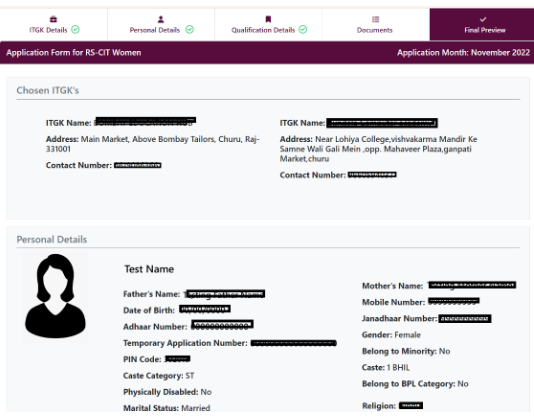This screenshot has height=419, width=534.
Task: Click the person icon above Personal Details
Action: click(161, 19)
